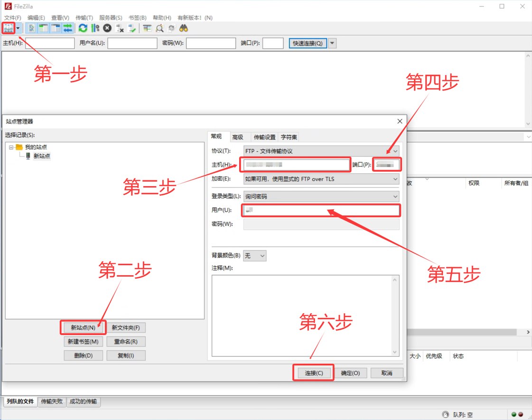This screenshot has width=532, height=420.
Task: Click the 删除(D) button
Action: [83, 355]
